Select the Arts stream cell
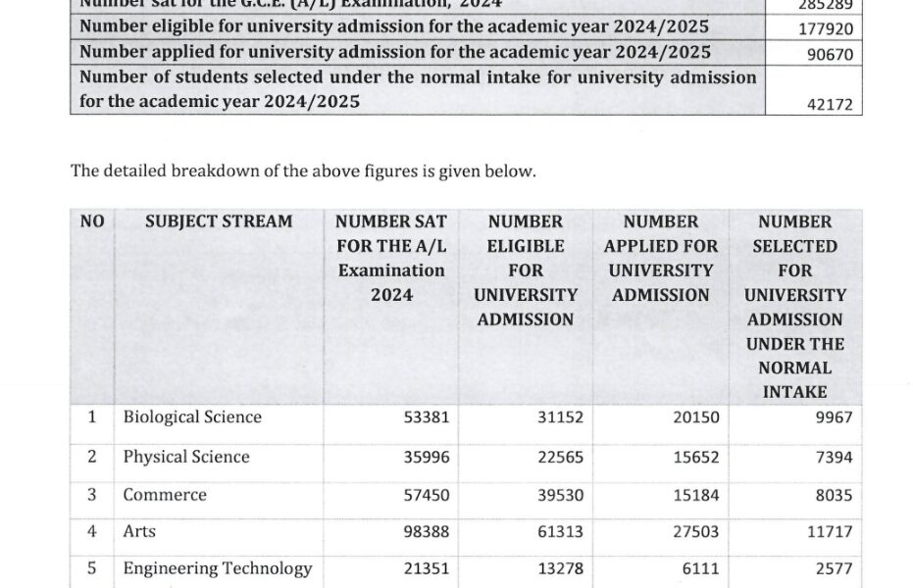 click(139, 532)
